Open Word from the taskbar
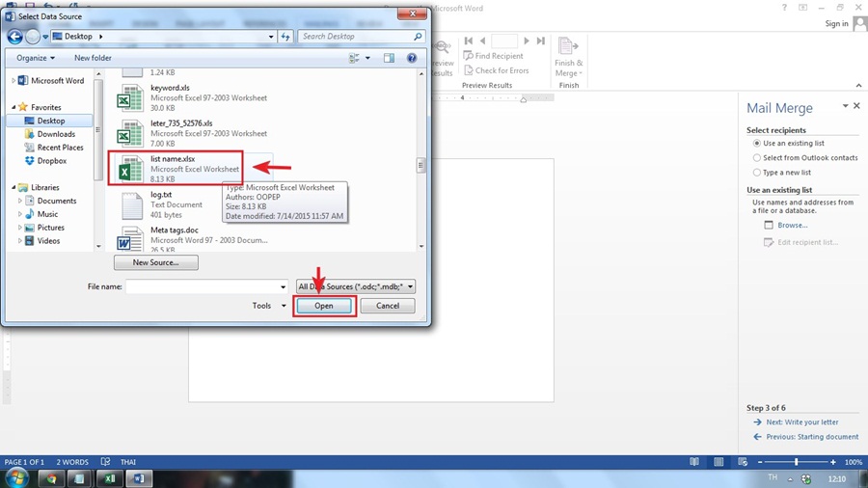Image resolution: width=868 pixels, height=488 pixels. coord(139,478)
